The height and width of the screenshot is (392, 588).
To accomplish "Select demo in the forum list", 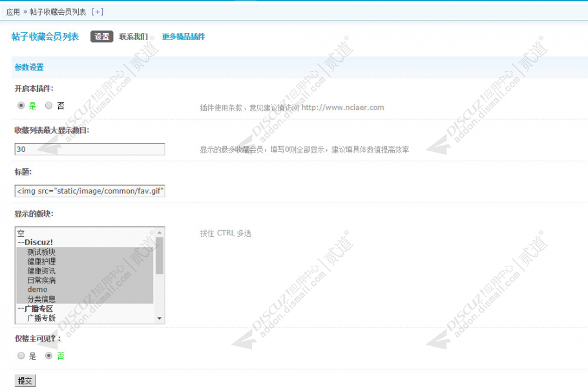I will 85,290.
